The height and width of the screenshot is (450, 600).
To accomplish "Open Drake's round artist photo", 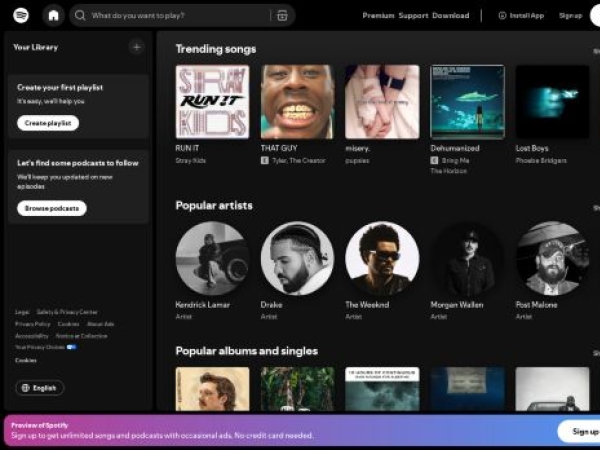I will (297, 258).
